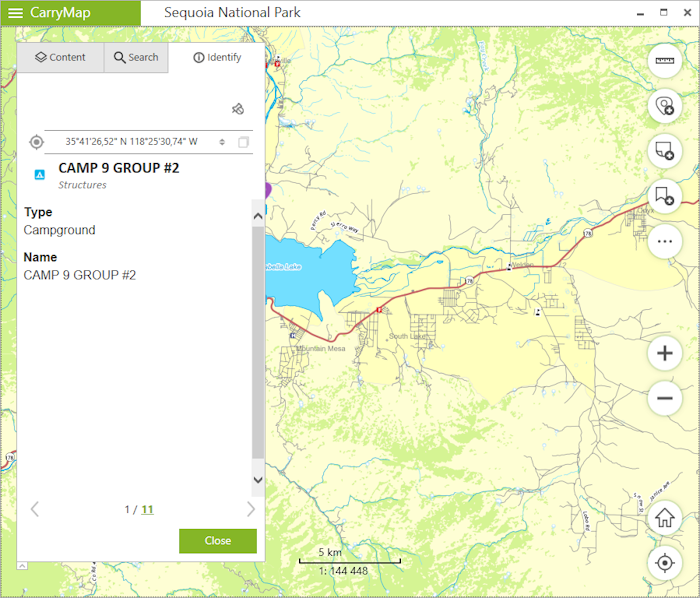
Task: Toggle the pin identify panel icon
Action: tap(237, 109)
